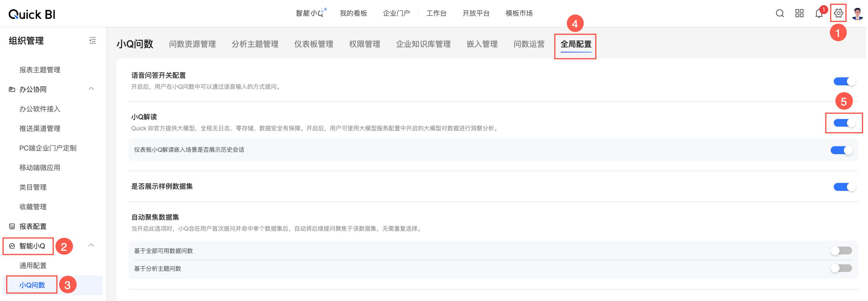Screen dimensions: 868x301
Task: Open 通用配置 in sidebar
Action: [x=33, y=266]
